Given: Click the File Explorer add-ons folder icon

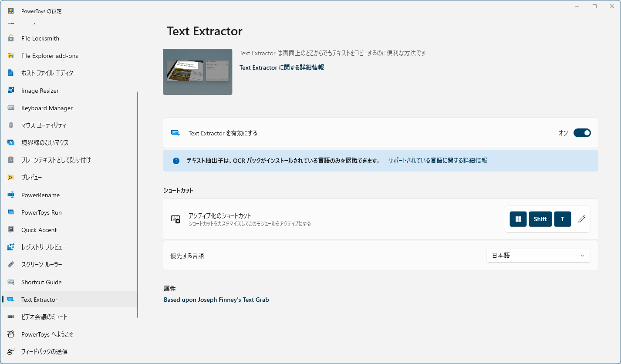Looking at the screenshot, I should pos(11,56).
